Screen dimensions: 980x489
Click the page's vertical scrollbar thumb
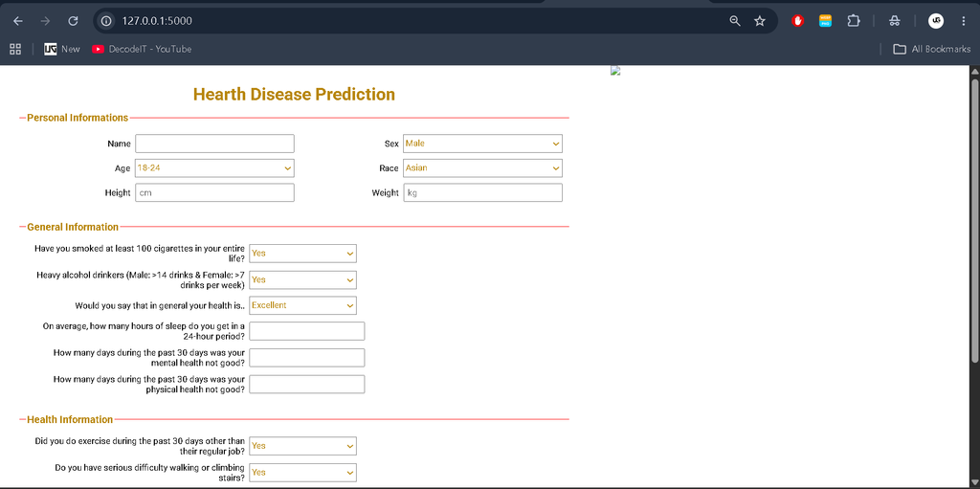pyautogui.click(x=974, y=219)
